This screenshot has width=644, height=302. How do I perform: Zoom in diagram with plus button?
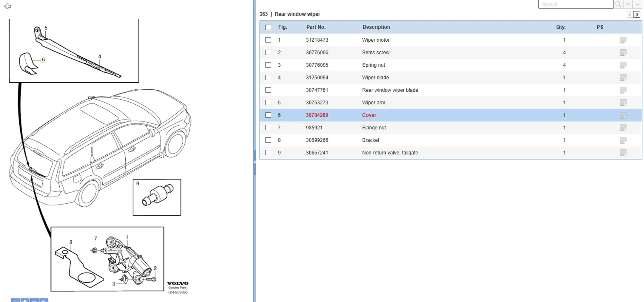click(25, 300)
